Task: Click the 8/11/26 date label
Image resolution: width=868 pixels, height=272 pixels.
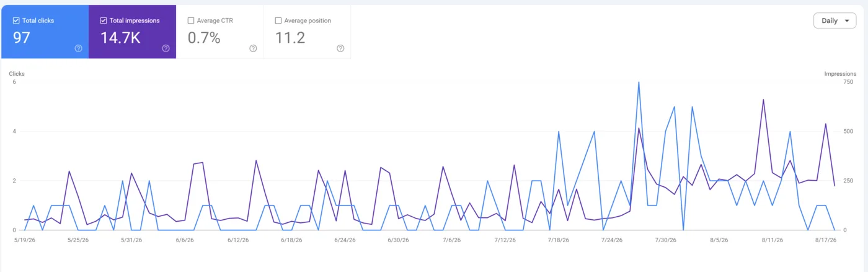Action: [x=773, y=240]
